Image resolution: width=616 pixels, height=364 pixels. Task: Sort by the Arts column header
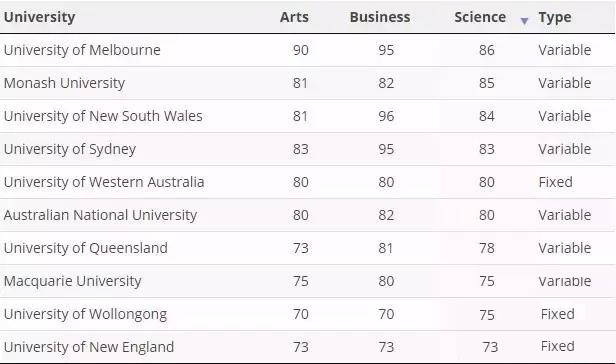tap(294, 17)
